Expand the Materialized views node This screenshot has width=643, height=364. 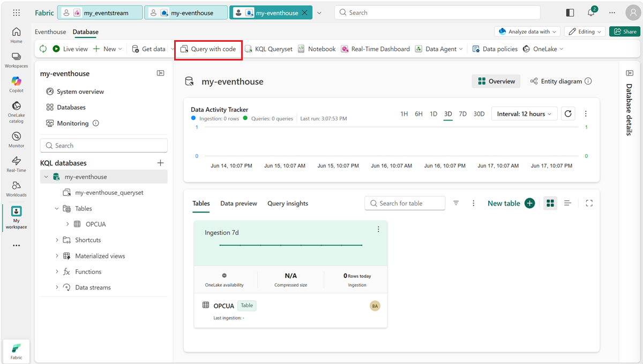click(x=57, y=256)
